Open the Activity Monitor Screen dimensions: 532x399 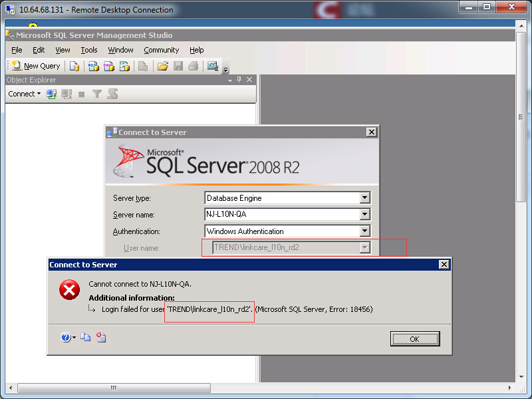tap(213, 66)
